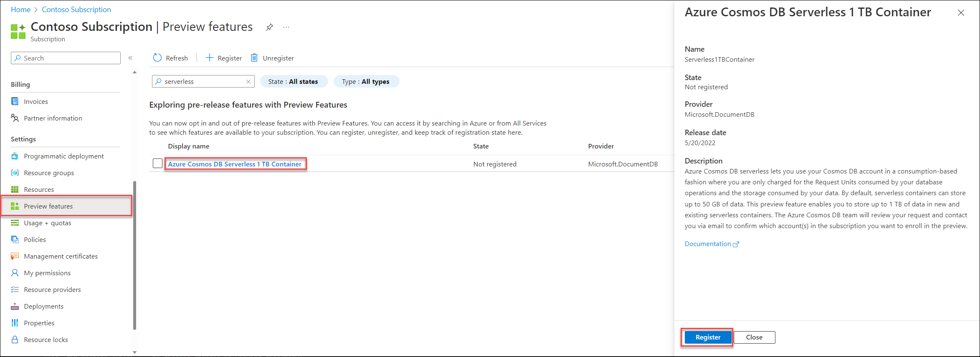The image size is (980, 357).
Task: Click the external link icon beside Documentation
Action: [736, 244]
